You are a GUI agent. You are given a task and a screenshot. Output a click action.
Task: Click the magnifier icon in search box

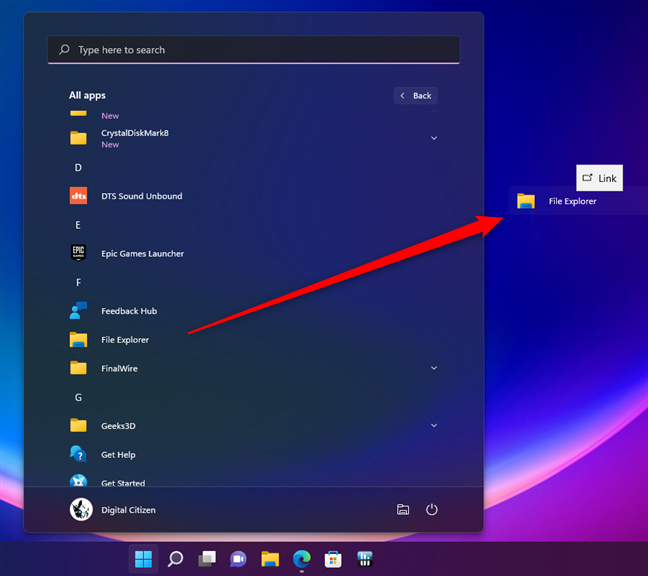pos(64,50)
